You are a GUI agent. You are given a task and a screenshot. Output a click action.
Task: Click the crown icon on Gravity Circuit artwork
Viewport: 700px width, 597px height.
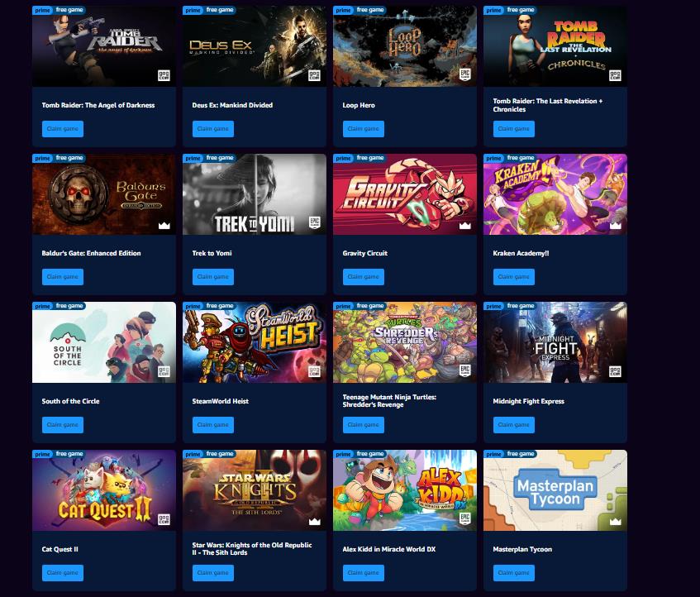(464, 226)
